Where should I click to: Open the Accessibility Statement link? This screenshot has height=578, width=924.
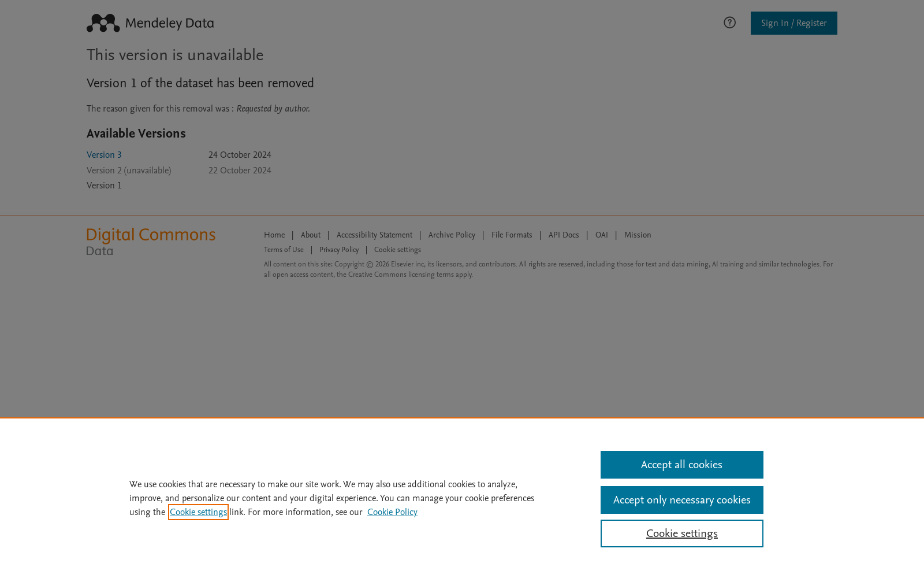click(374, 235)
